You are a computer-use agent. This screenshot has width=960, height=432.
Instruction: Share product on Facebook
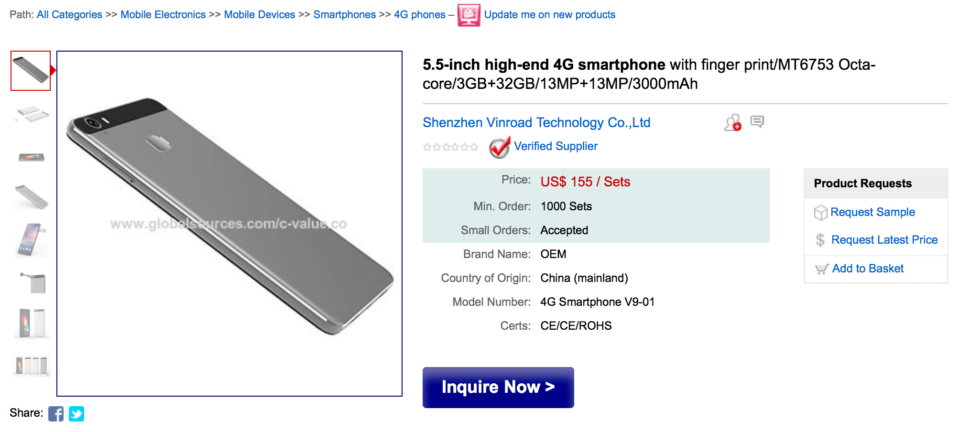point(56,413)
